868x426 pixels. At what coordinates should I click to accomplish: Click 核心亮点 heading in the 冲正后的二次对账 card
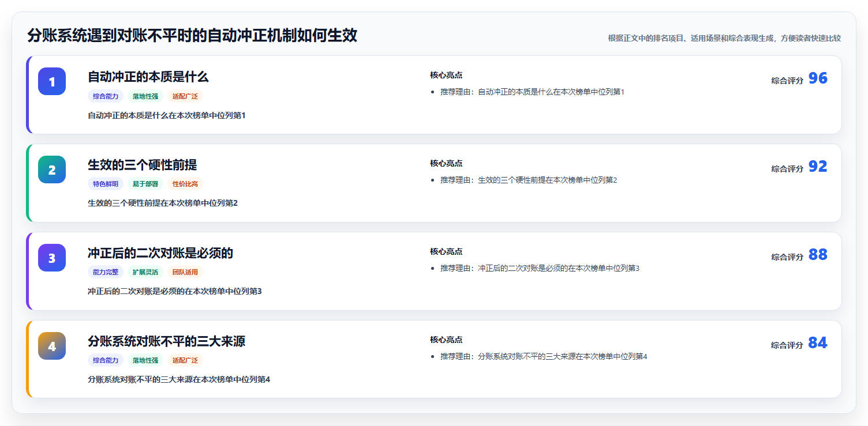pyautogui.click(x=446, y=251)
